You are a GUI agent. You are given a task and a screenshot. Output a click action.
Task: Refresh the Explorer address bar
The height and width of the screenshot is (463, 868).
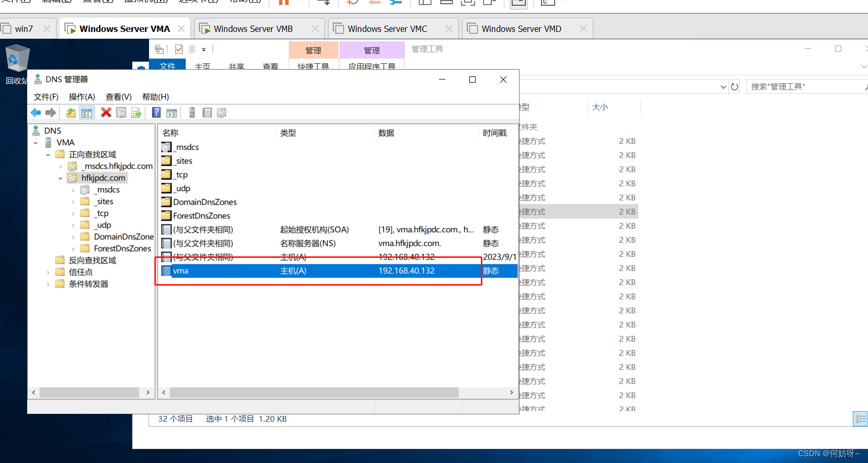click(735, 87)
